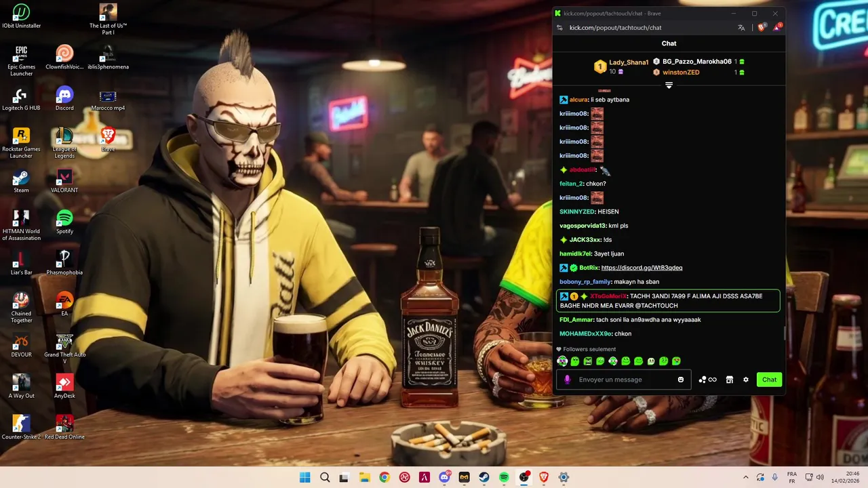Open chat settings gear icon

pos(746,380)
